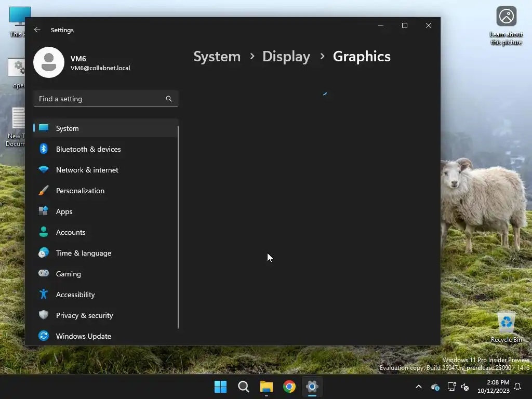Click the Accounts person icon in sidebar
Viewport: 532px width, 399px height.
point(44,232)
